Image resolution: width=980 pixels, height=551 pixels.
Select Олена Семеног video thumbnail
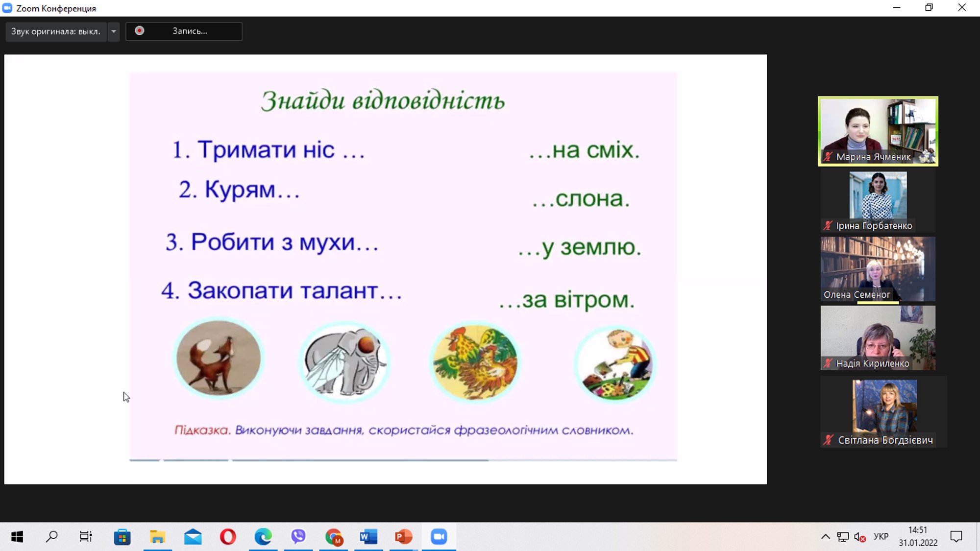click(878, 268)
